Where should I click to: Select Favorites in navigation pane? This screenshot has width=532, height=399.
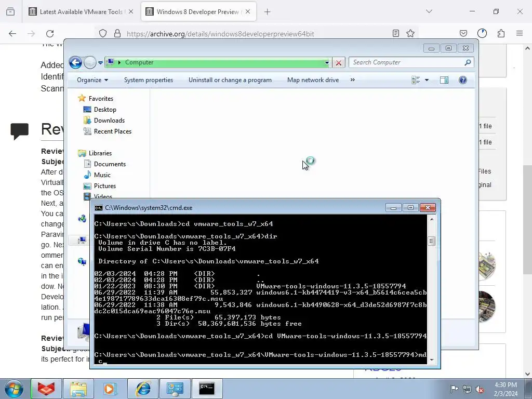coord(101,98)
